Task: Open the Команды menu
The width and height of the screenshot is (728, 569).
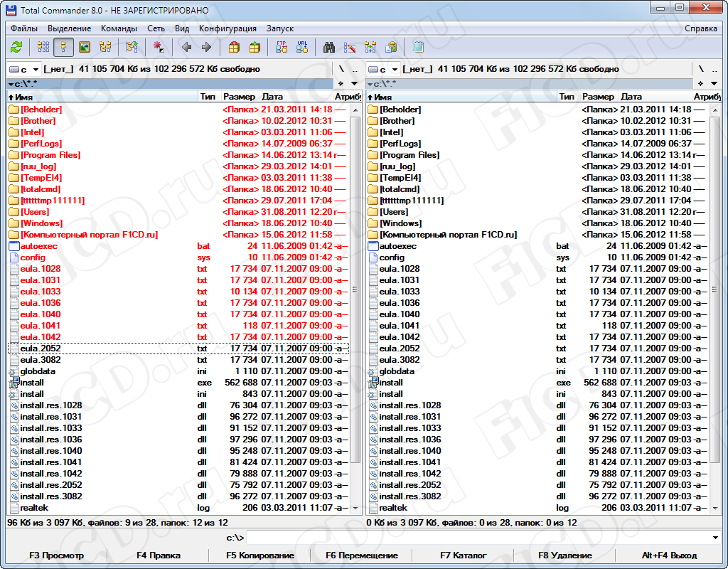Action: [119, 28]
